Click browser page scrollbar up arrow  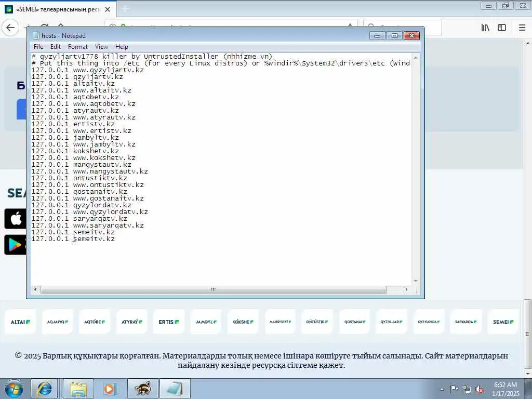[528, 43]
